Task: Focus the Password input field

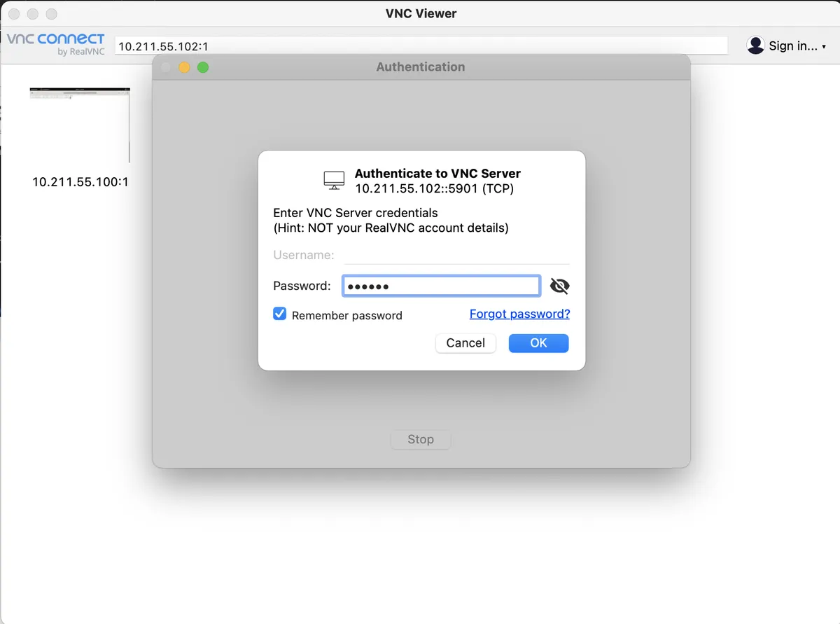Action: 441,286
